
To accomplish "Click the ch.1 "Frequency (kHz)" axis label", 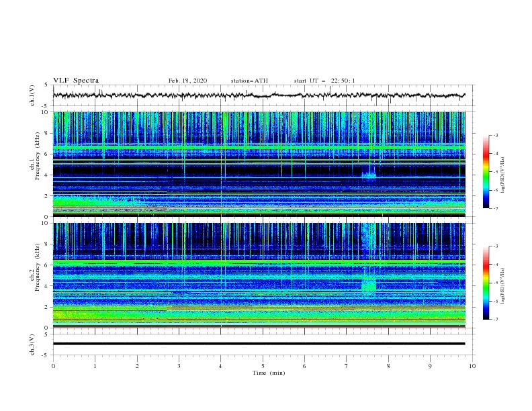I will pos(38,157).
